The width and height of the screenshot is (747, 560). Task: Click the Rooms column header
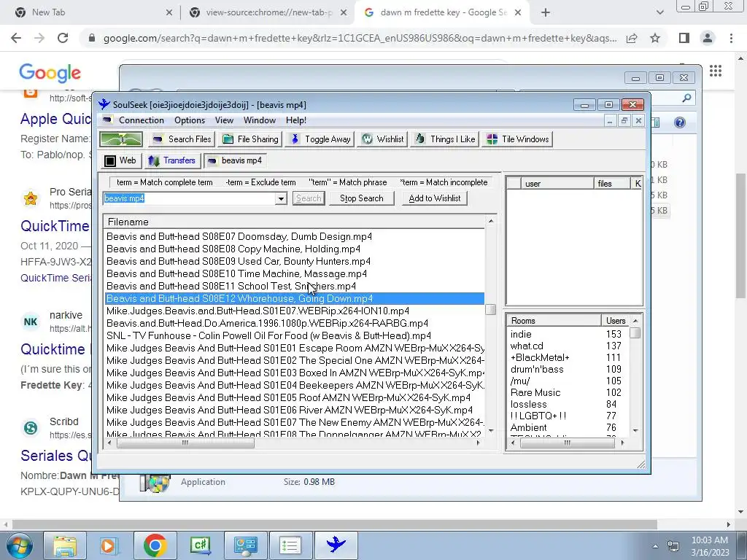(x=554, y=321)
